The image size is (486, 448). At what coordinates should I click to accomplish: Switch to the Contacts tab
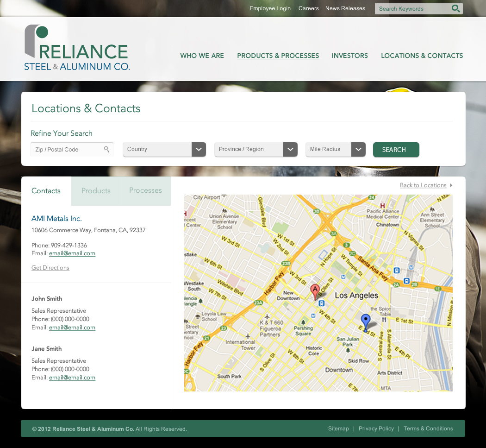point(46,191)
